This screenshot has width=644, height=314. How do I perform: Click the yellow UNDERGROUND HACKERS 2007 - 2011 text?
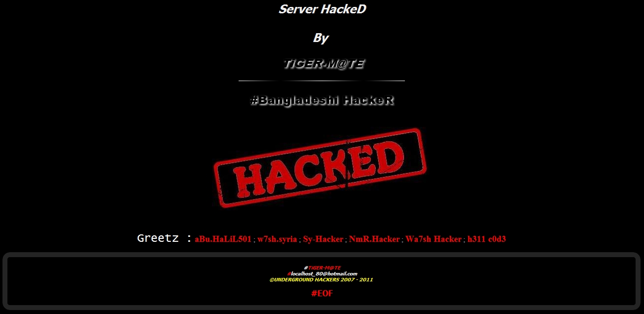(321, 279)
